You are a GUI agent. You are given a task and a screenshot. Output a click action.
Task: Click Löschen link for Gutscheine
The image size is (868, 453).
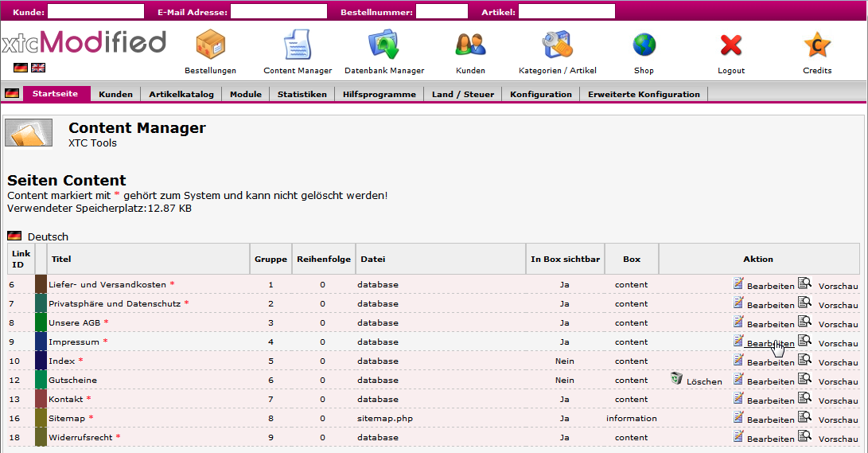point(704,381)
